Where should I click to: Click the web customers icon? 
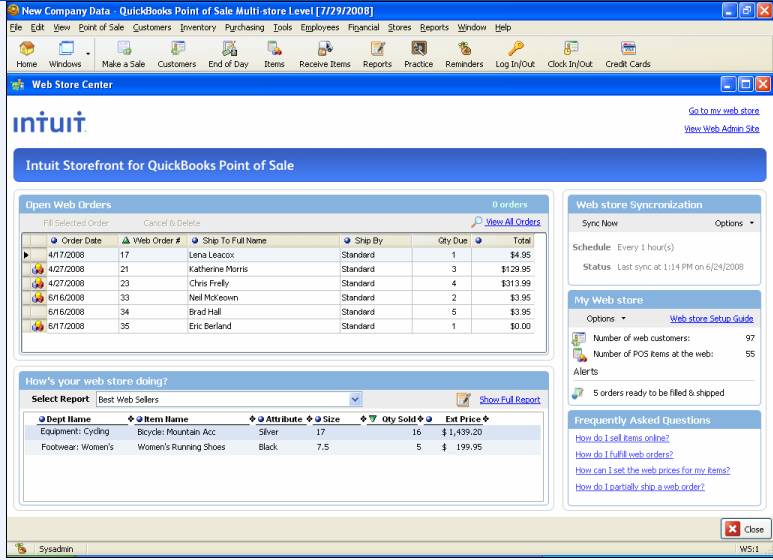[579, 338]
